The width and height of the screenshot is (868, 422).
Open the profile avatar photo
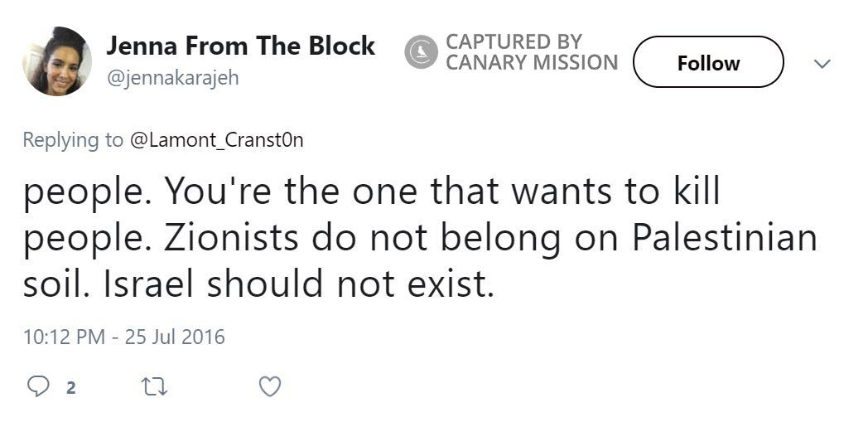tap(57, 61)
